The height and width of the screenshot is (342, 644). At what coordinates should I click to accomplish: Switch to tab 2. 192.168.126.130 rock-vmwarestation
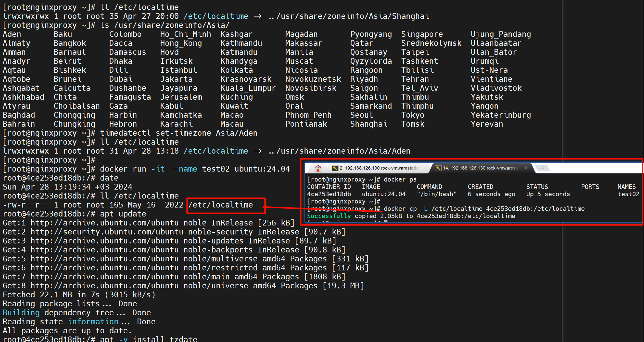tap(379, 168)
